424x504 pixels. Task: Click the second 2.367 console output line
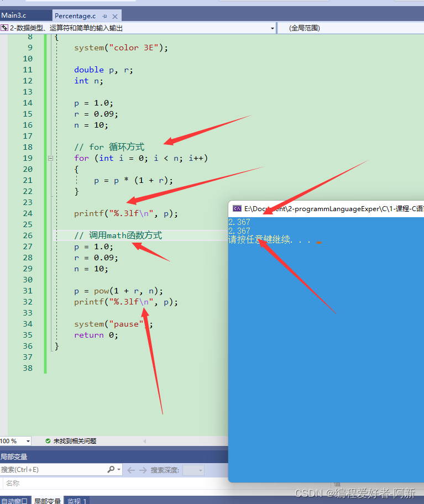pyautogui.click(x=239, y=231)
